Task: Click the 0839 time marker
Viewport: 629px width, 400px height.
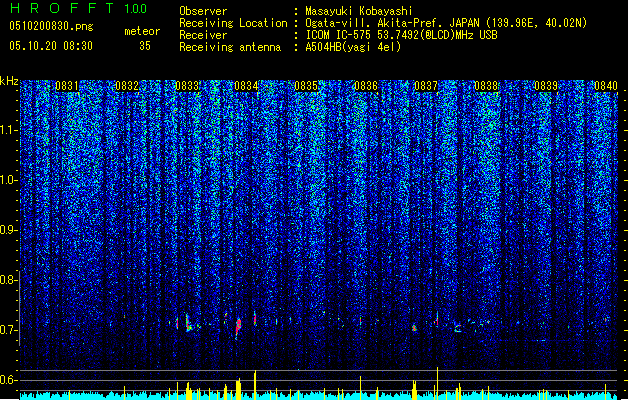Action: 546,86
